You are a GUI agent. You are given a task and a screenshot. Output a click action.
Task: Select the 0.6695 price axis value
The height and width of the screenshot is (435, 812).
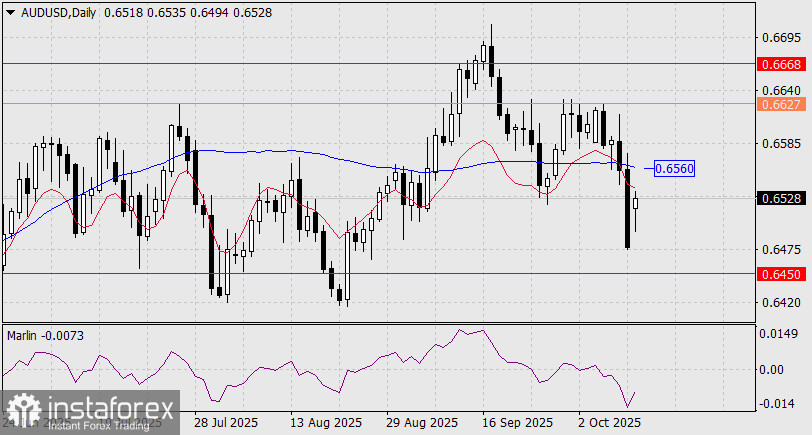coord(780,38)
